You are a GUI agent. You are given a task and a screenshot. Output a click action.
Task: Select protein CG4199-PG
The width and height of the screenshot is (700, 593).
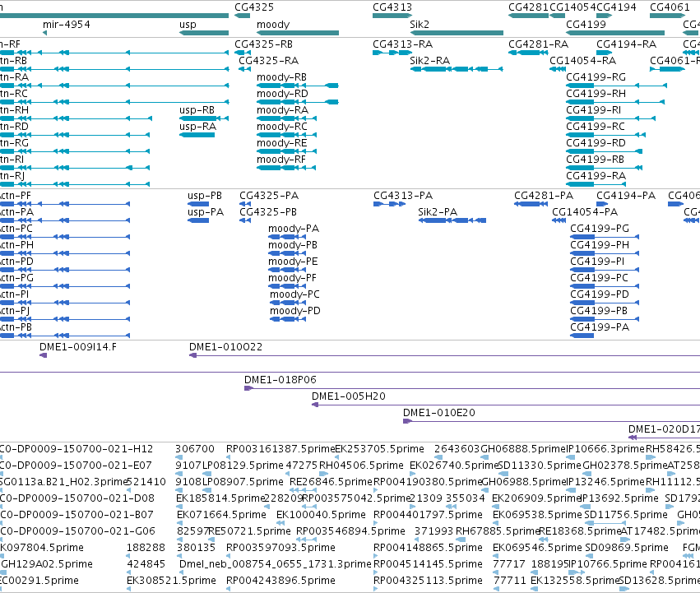605,237
